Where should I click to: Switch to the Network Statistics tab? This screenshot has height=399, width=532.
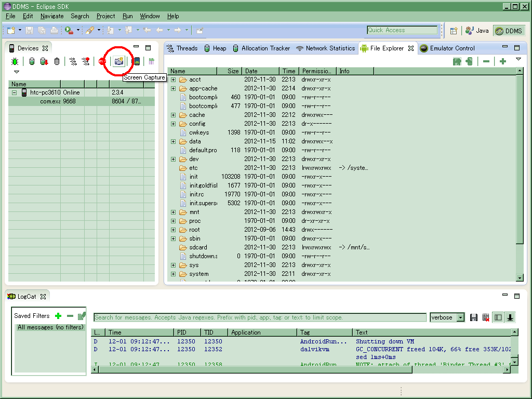click(325, 48)
